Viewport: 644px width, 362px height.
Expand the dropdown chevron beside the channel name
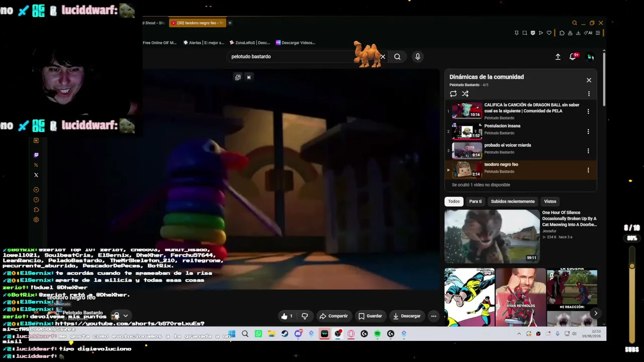[x=126, y=316]
